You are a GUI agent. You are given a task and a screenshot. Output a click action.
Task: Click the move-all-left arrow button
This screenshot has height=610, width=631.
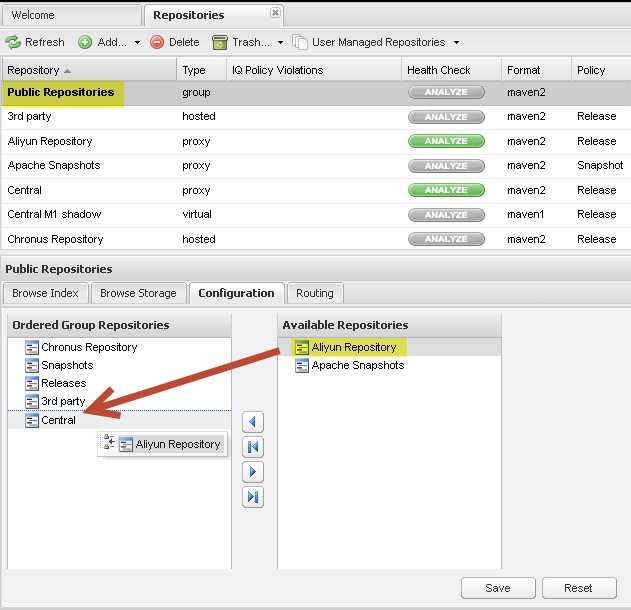(253, 447)
